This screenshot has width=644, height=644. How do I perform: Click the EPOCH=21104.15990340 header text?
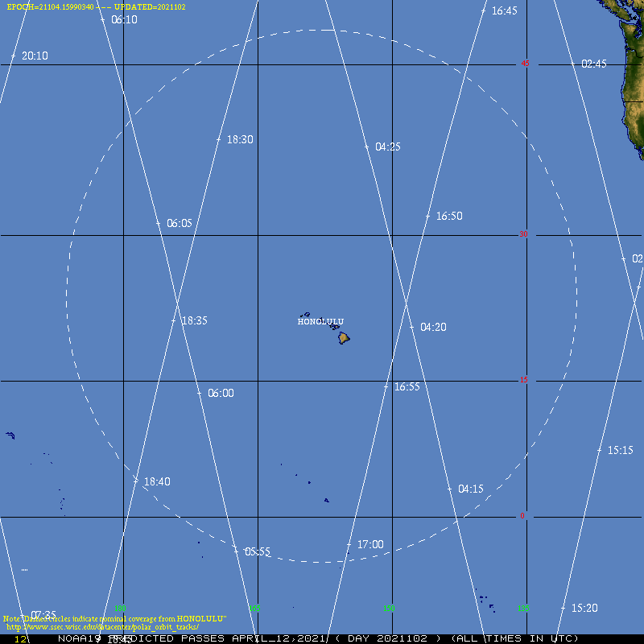pos(51,7)
